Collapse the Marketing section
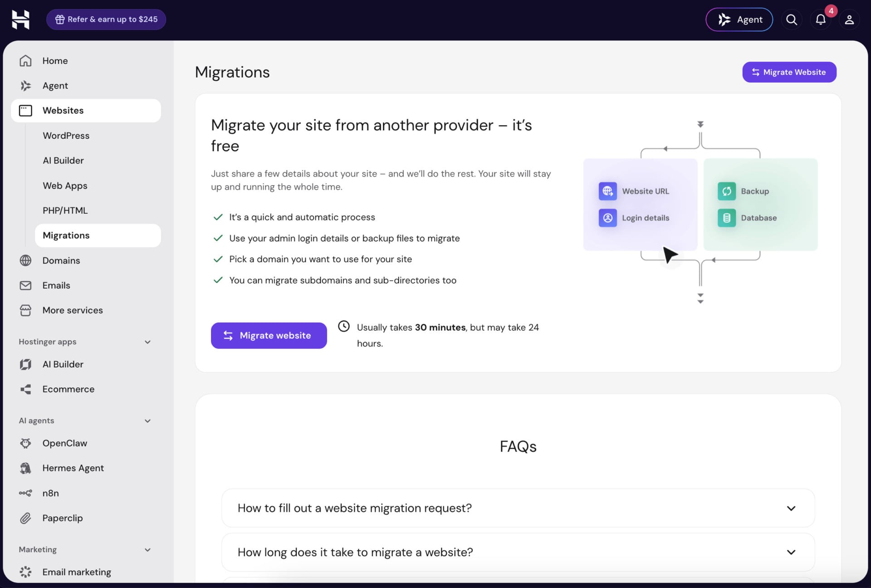The height and width of the screenshot is (588, 871). [x=147, y=550]
